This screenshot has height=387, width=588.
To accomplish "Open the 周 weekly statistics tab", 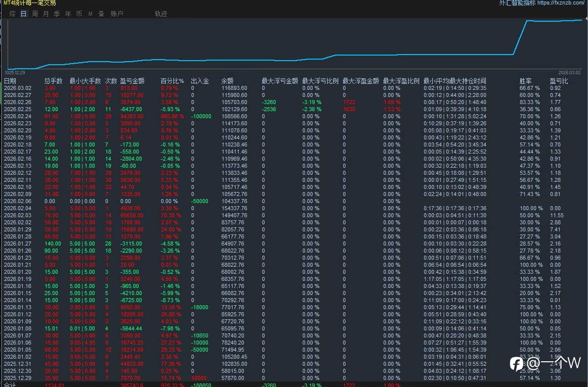I will [x=35, y=14].
